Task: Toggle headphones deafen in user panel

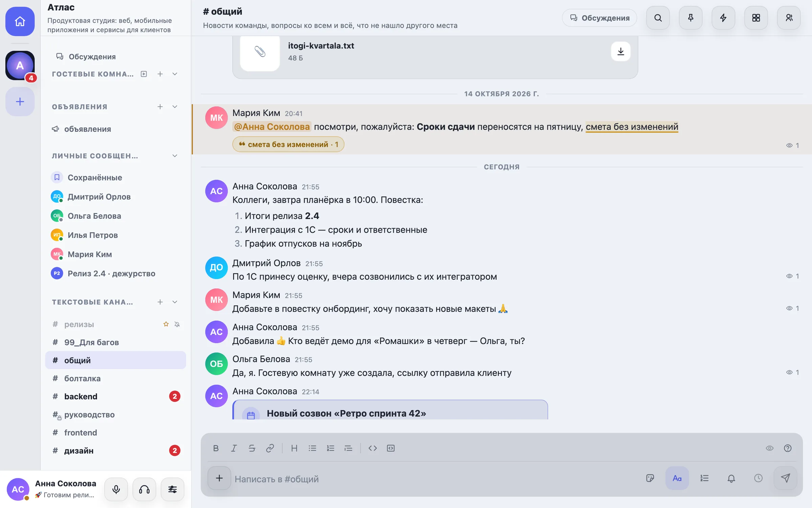Action: (144, 489)
